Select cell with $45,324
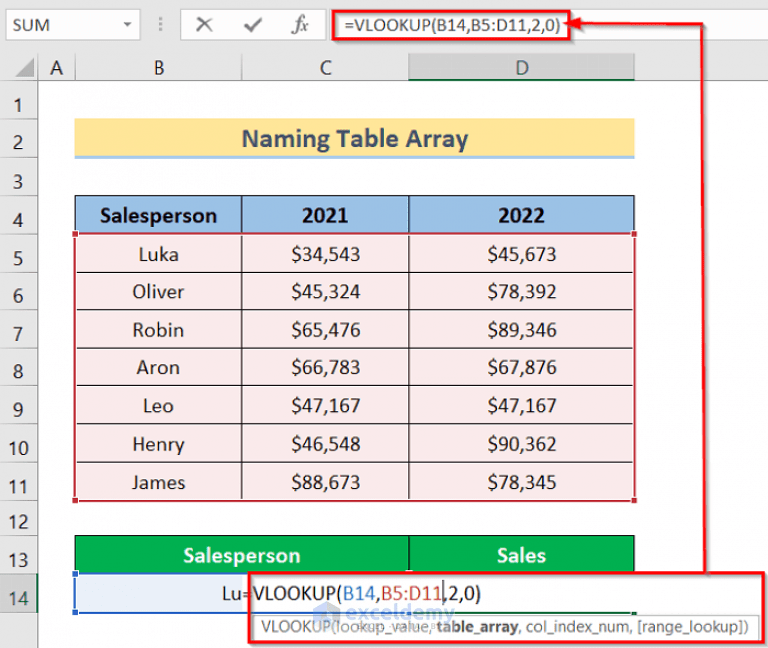Viewport: 768px width, 648px height. [x=325, y=291]
